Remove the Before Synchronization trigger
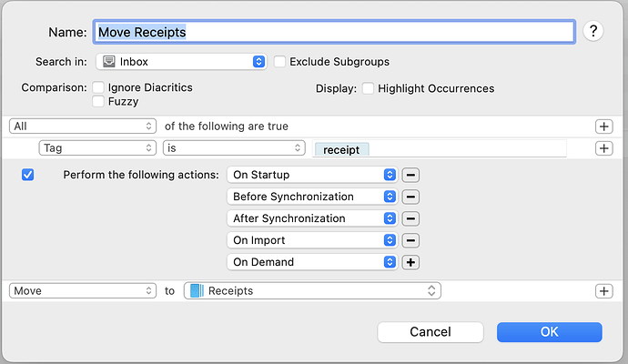Viewport: 628px width, 364px height. pyautogui.click(x=410, y=197)
